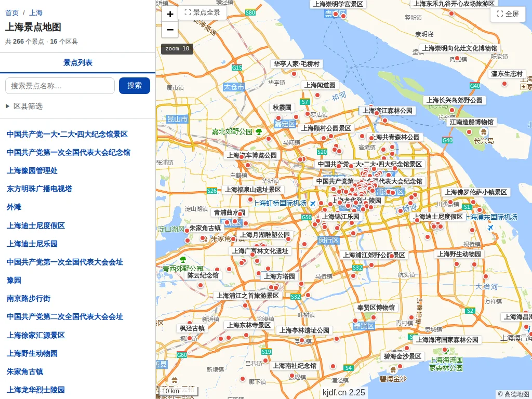Select 上海豫园管理处 in the list
Image resolution: width=532 pixels, height=399 pixels.
pos(32,170)
